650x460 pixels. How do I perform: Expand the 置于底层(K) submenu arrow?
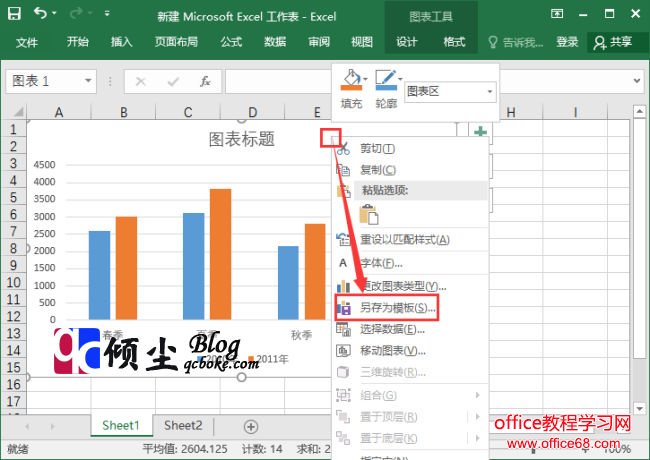pyautogui.click(x=478, y=438)
